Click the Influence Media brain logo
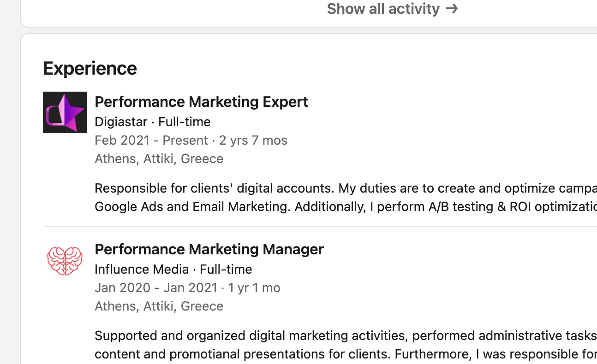 (65, 261)
